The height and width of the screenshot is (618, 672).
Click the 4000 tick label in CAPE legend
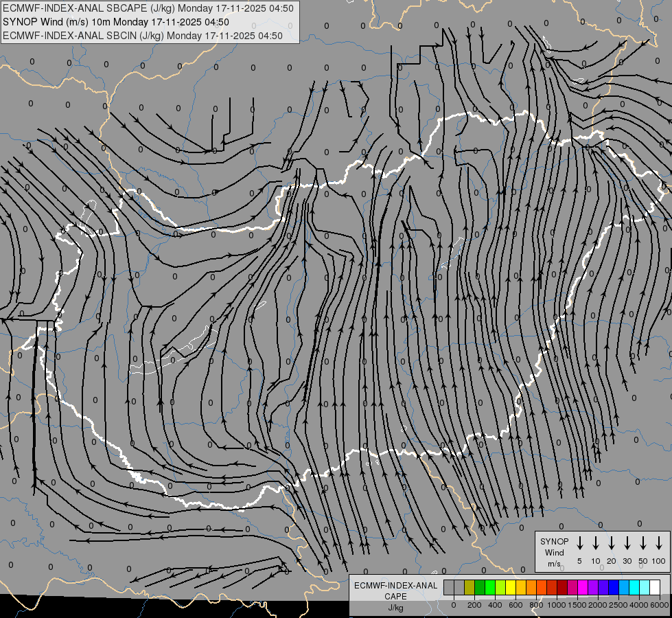coord(639,605)
